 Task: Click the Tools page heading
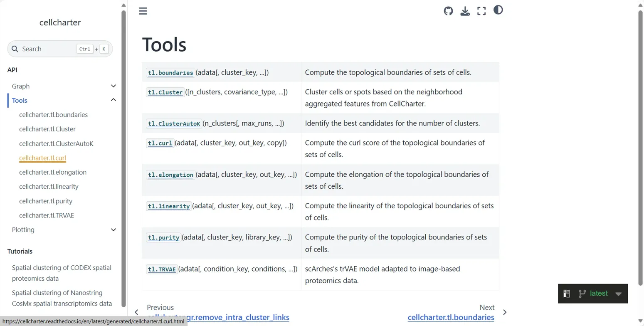(x=164, y=44)
